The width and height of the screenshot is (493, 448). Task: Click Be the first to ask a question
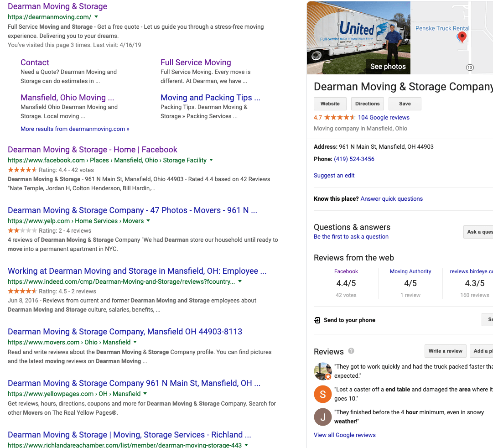(351, 237)
